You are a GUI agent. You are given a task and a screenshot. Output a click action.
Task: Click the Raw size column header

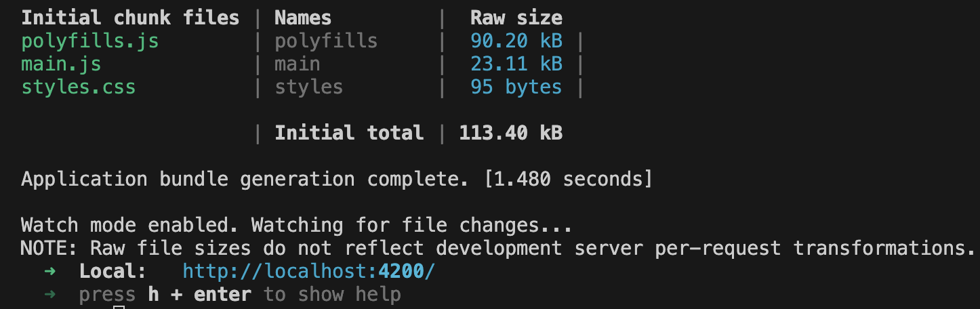[x=516, y=18]
